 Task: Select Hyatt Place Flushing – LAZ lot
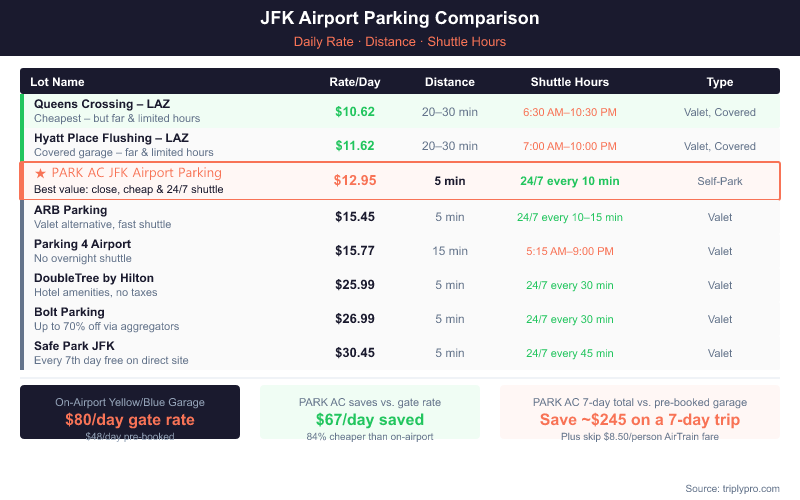tap(111, 138)
